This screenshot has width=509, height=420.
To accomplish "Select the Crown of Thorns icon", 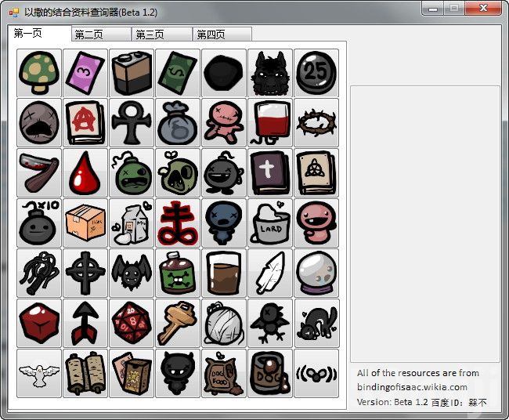I will [316, 122].
